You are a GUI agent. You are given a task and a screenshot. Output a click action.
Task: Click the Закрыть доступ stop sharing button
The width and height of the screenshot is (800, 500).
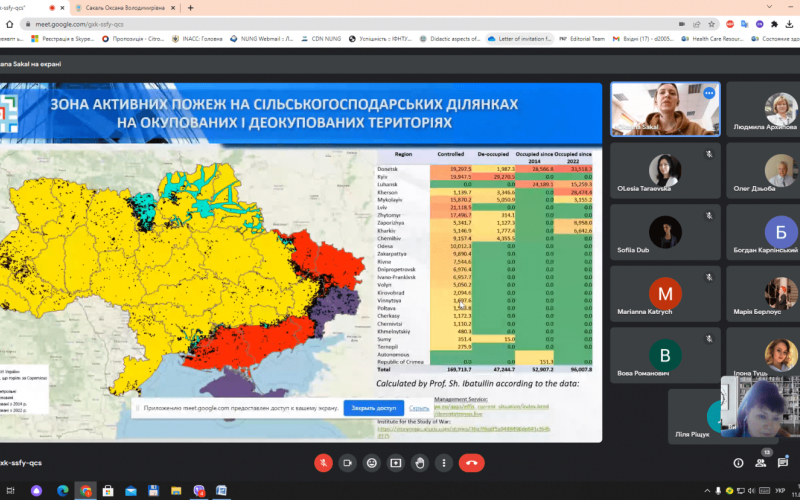(x=373, y=408)
